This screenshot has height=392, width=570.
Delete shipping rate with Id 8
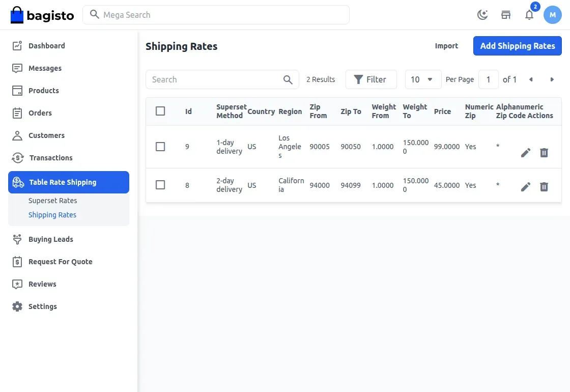click(x=544, y=186)
